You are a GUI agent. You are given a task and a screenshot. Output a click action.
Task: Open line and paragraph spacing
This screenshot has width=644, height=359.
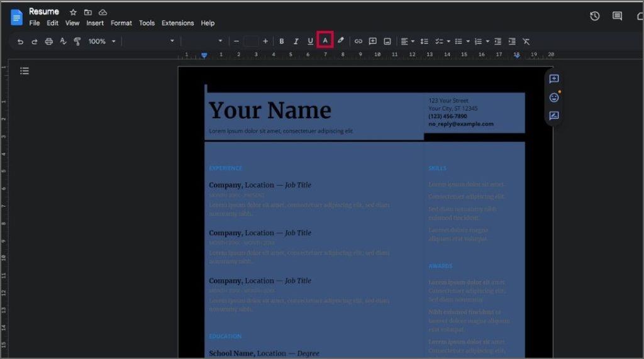(x=425, y=41)
